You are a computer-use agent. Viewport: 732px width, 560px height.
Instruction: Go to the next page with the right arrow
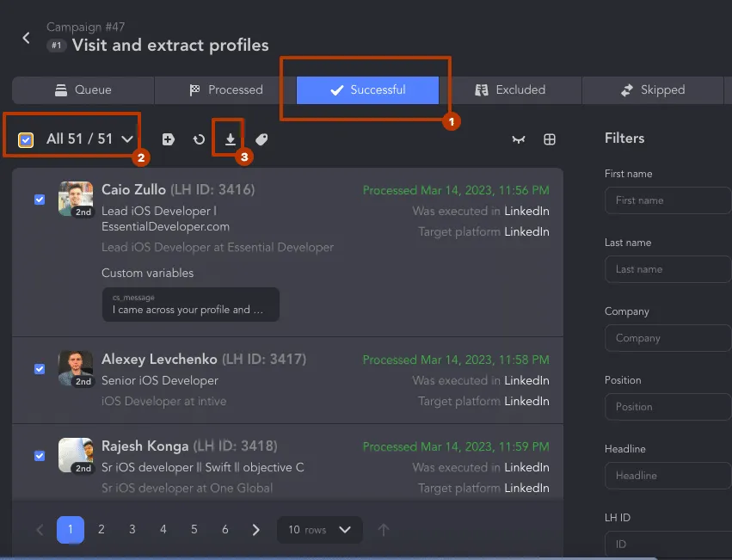point(255,530)
